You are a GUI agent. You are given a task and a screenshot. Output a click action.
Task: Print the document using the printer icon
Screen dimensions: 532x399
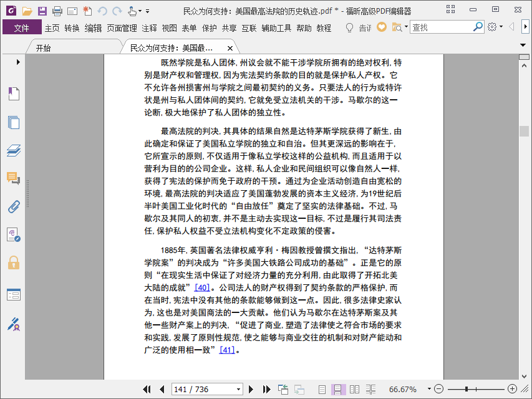coord(57,11)
